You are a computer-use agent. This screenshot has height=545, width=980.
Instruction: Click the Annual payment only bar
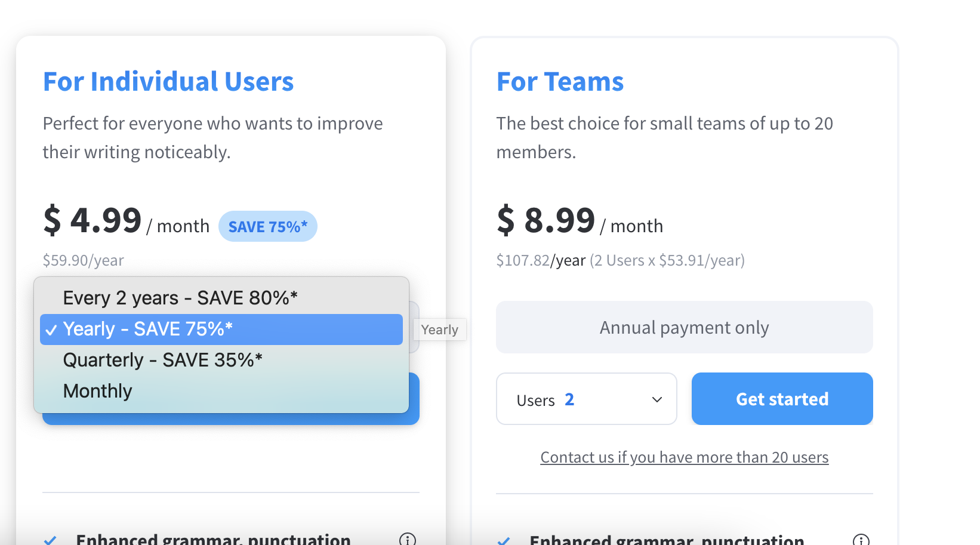[684, 327]
